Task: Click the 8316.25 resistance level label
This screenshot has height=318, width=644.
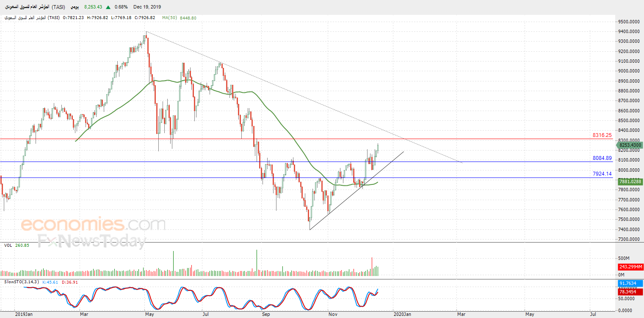Action: (x=602, y=135)
